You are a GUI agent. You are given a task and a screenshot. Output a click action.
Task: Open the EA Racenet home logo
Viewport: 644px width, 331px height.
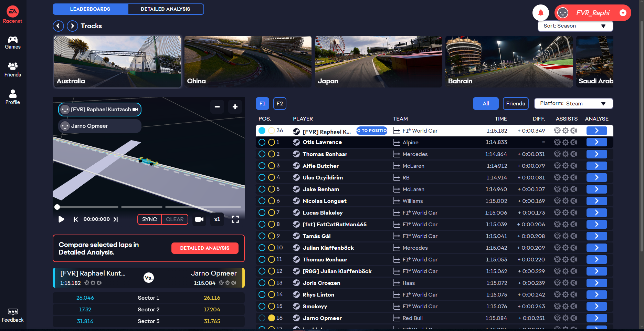pos(13,15)
